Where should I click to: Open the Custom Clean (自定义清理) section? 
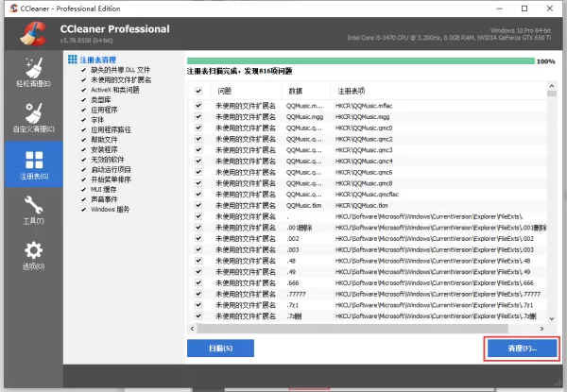[x=34, y=118]
